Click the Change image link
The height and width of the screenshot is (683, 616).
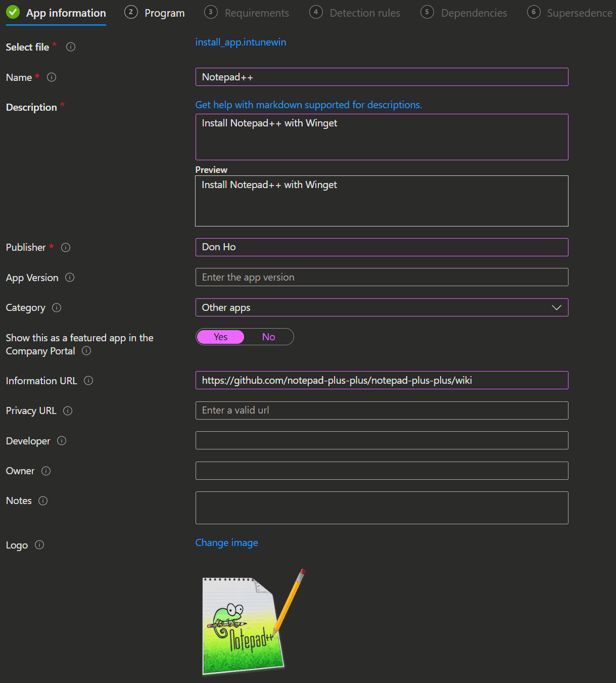(226, 542)
